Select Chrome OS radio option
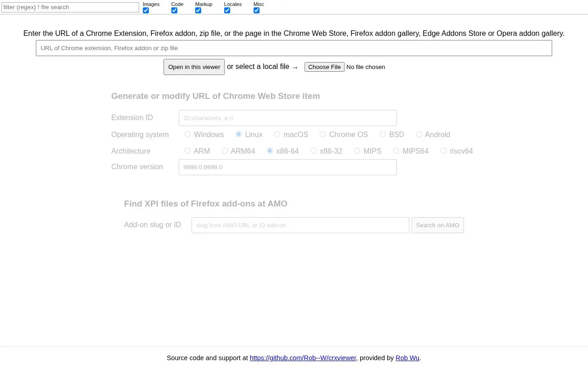This screenshot has height=368, width=588. click(x=322, y=134)
